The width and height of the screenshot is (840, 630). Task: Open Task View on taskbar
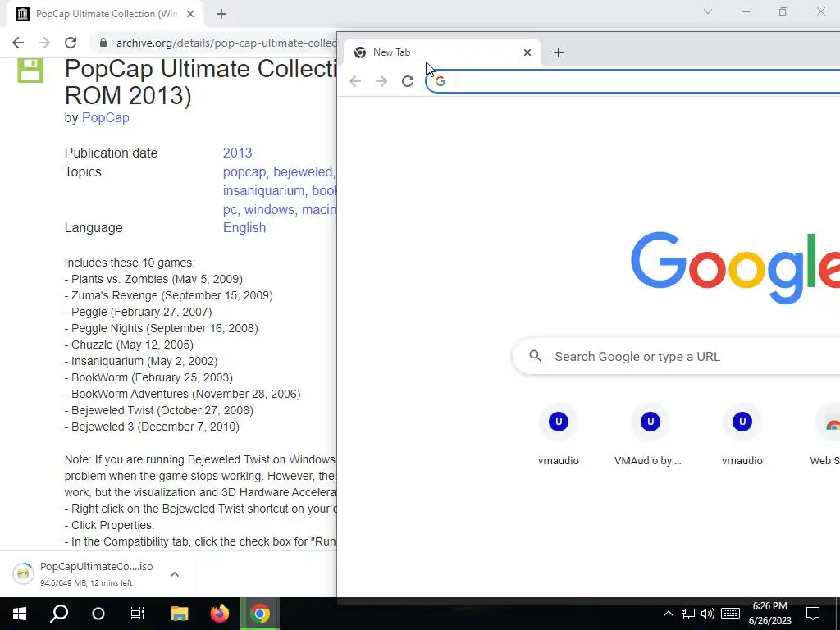[x=138, y=614]
